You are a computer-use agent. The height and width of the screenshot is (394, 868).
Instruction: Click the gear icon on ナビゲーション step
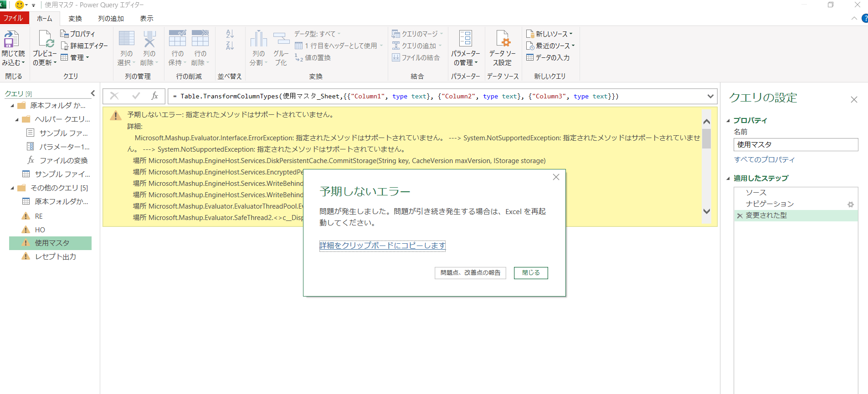click(850, 205)
